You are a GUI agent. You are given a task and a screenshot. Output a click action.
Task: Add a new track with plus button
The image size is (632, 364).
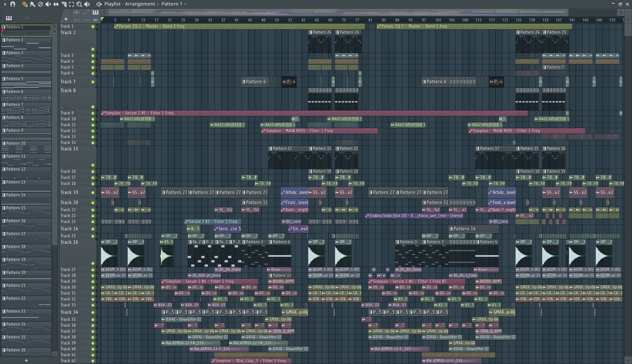(66, 19)
